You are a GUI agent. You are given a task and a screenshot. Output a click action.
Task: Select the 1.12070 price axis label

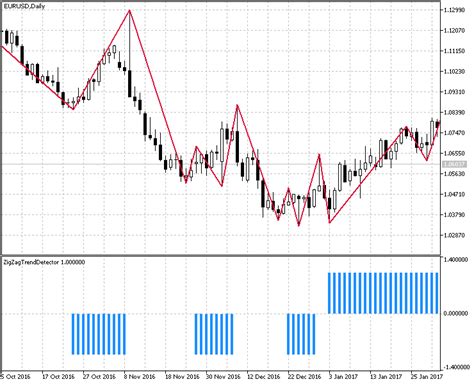click(x=455, y=31)
